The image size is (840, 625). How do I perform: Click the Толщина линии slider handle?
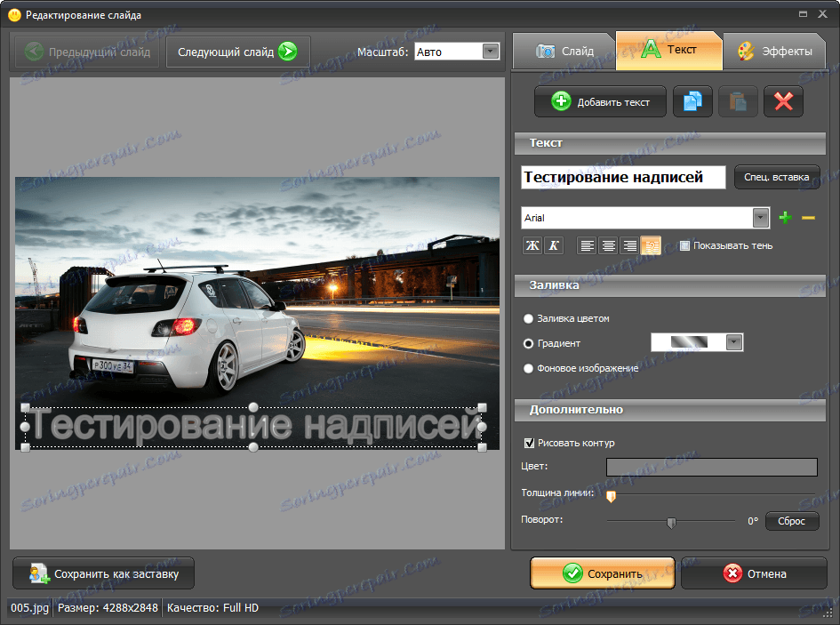coord(611,496)
